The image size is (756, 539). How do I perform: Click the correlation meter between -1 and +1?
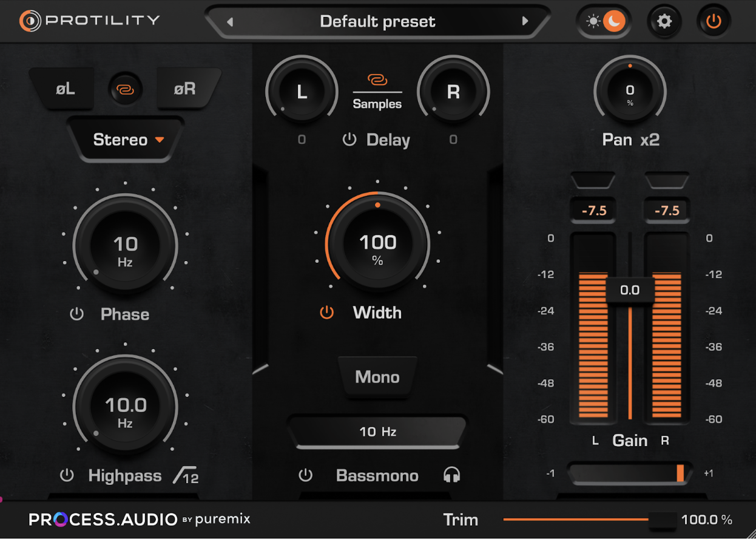tap(630, 473)
